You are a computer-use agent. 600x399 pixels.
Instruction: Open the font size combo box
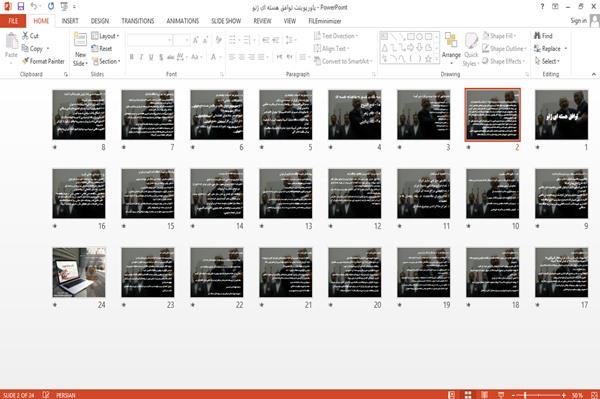coord(181,40)
